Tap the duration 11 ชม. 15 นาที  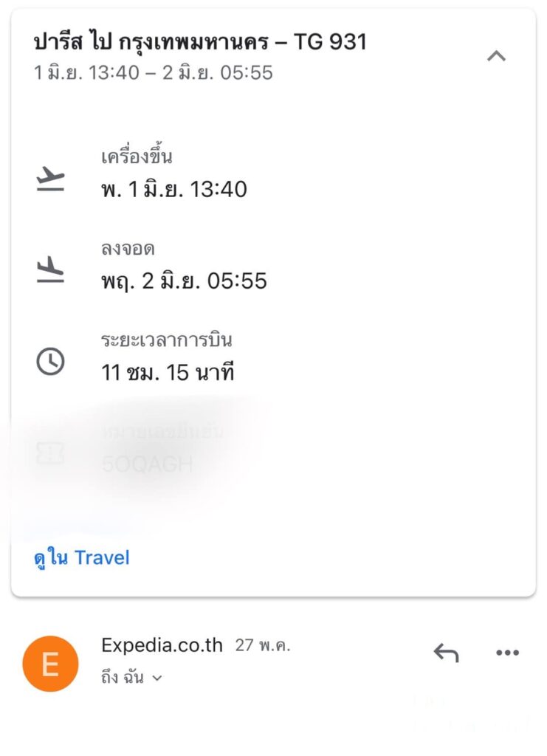(x=168, y=372)
